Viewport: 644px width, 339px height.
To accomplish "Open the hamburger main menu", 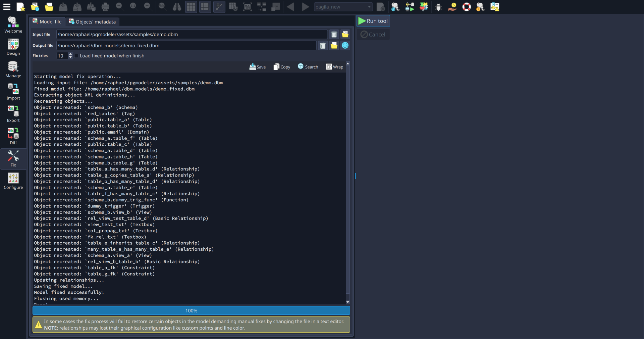I will pos(7,7).
